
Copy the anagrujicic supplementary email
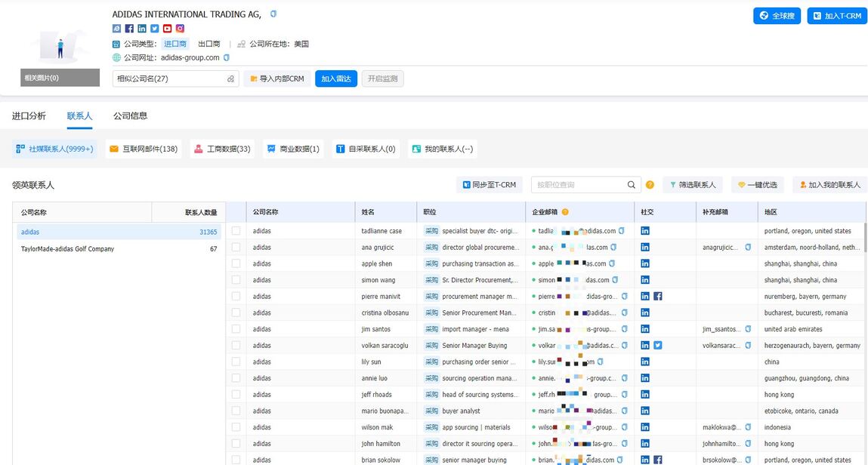[x=748, y=247]
